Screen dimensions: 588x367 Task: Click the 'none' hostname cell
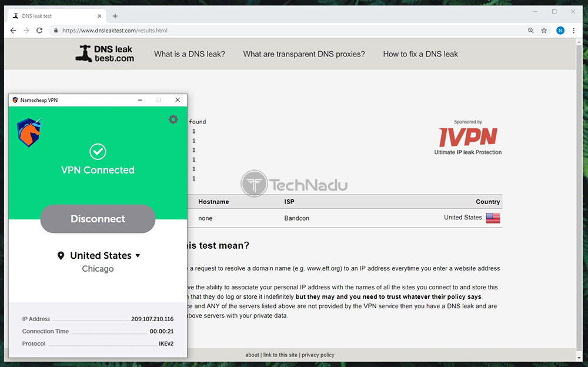pyautogui.click(x=205, y=218)
